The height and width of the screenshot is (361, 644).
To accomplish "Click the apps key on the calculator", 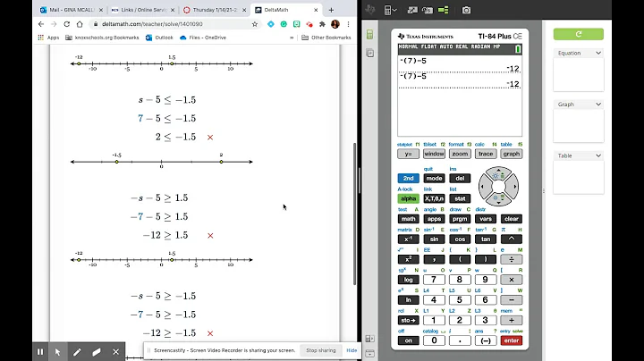I will coord(434,219).
